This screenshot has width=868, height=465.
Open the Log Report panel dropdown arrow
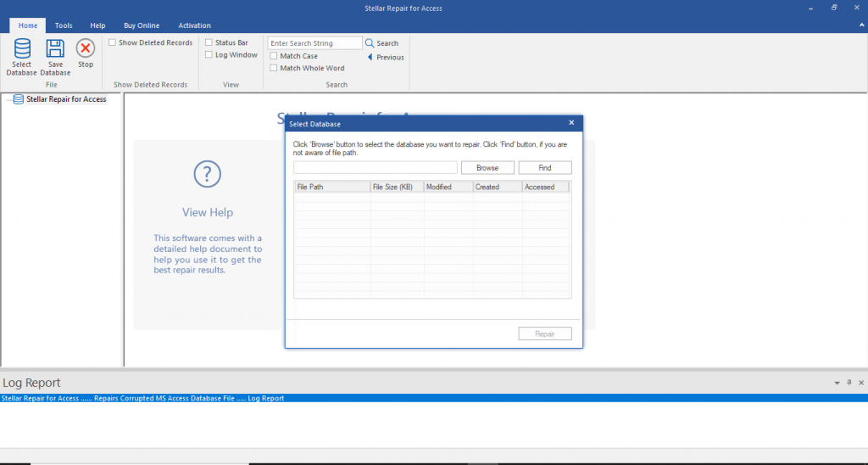point(837,383)
